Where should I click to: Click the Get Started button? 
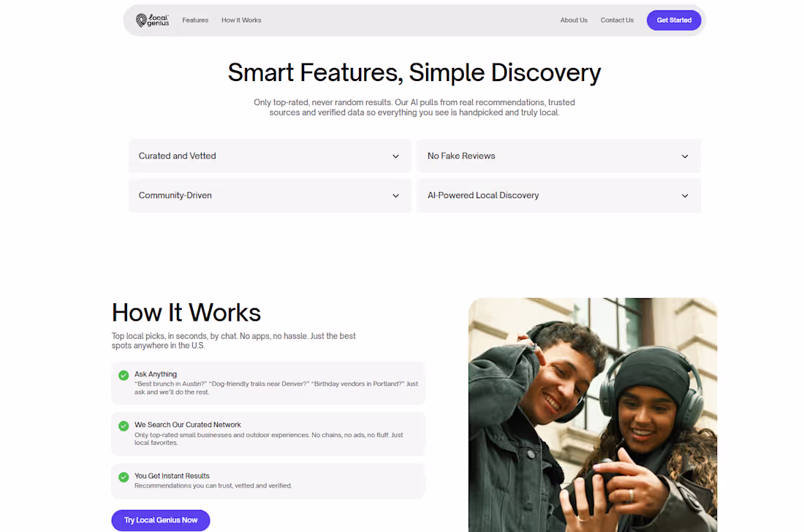coord(673,20)
